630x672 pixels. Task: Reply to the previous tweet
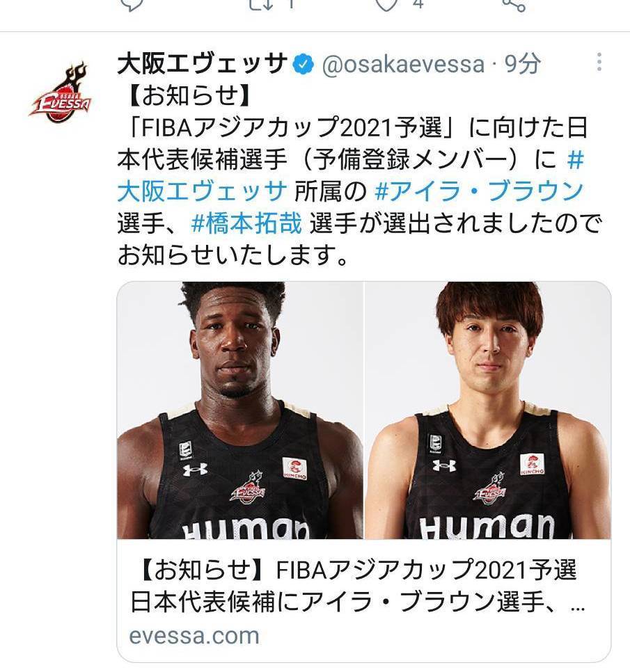132,5
